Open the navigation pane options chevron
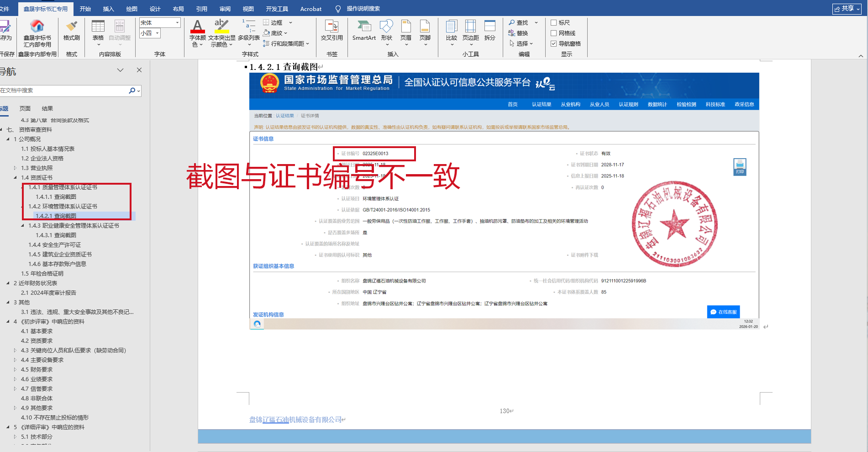868x452 pixels. tap(120, 70)
